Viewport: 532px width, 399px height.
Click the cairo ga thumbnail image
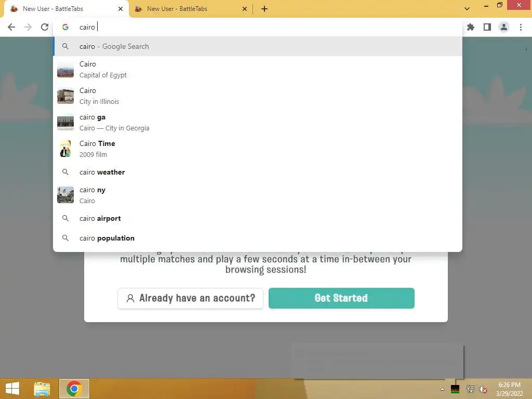coord(65,123)
